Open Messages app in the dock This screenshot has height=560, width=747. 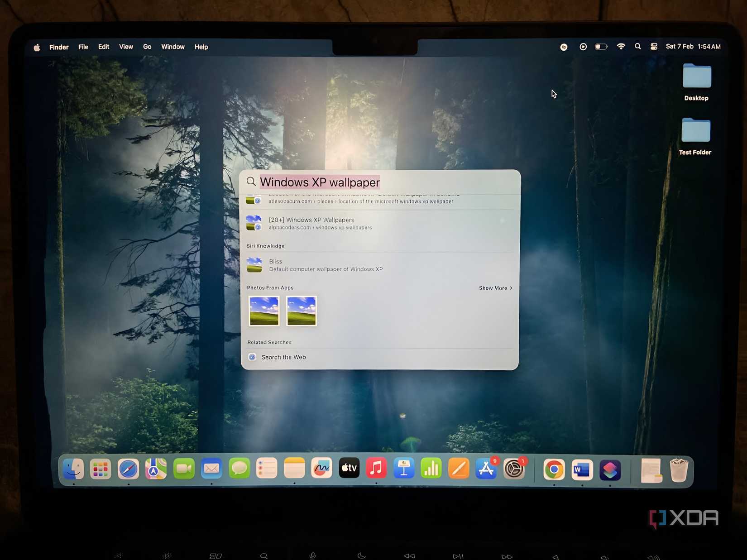coord(239,469)
